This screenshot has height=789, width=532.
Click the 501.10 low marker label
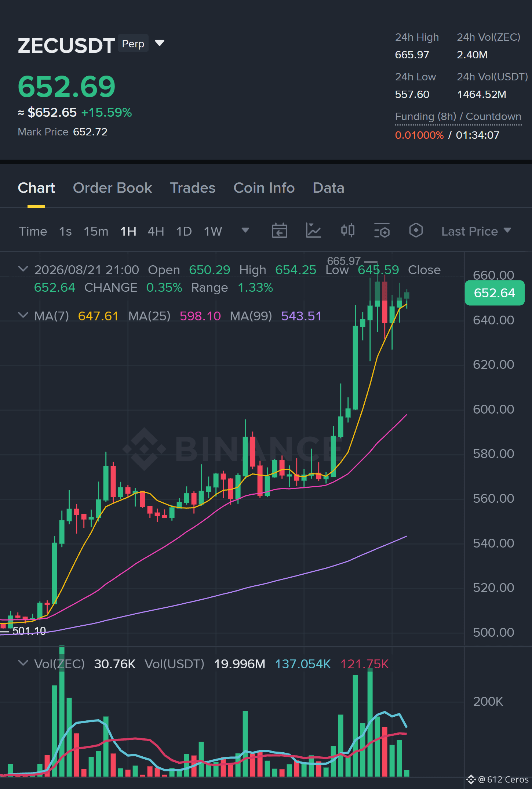click(29, 630)
